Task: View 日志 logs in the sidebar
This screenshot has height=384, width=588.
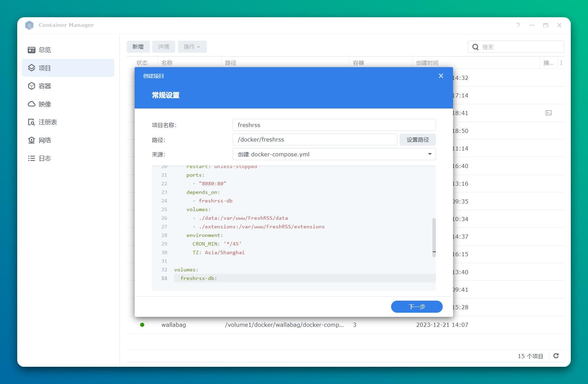Action: 68,158
